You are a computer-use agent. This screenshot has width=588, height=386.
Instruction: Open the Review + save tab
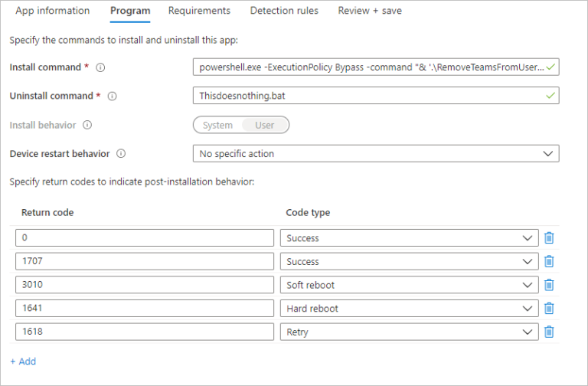[370, 11]
